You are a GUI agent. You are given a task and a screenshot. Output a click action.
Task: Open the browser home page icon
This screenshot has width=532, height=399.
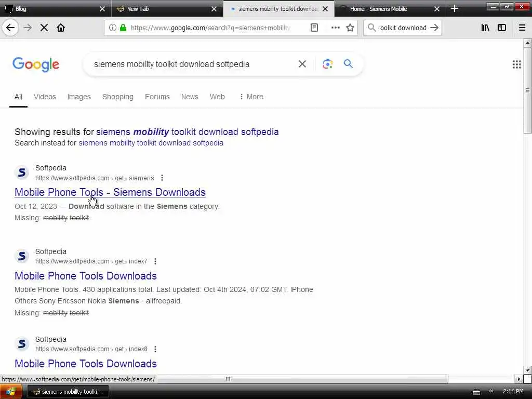point(61,28)
